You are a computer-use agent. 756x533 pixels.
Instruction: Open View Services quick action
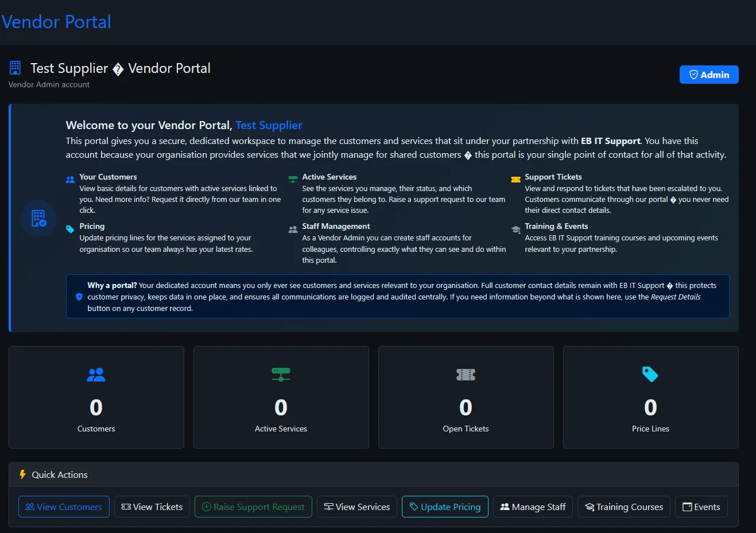click(357, 507)
